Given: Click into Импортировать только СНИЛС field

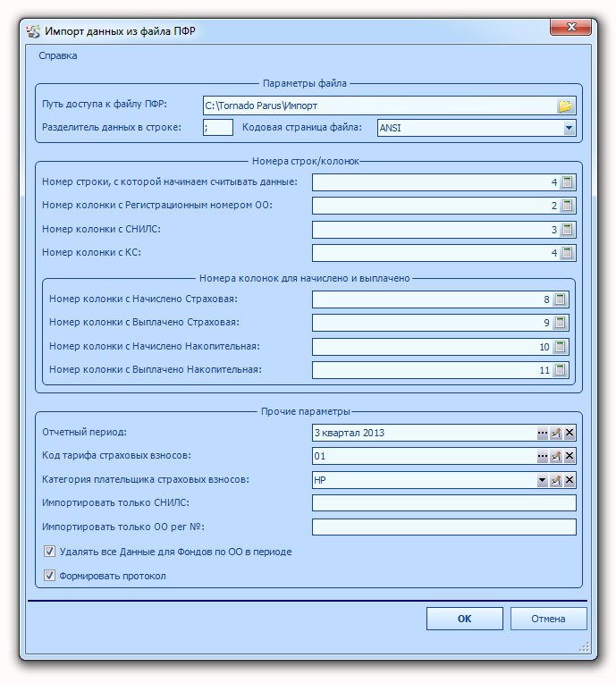Looking at the screenshot, I should click(x=444, y=503).
